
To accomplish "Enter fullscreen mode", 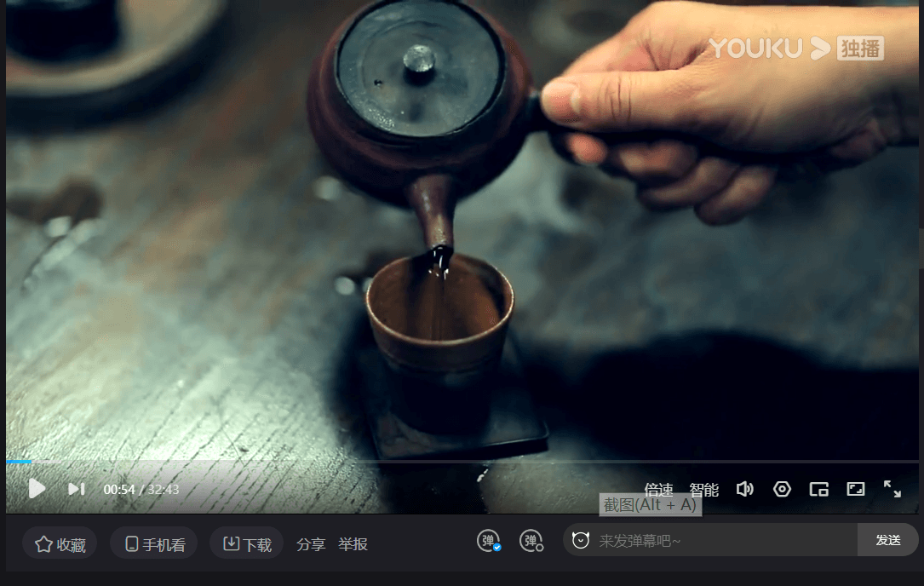I will coord(892,489).
